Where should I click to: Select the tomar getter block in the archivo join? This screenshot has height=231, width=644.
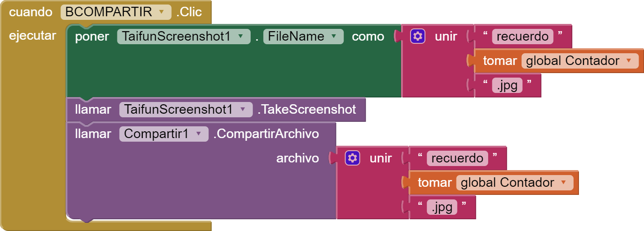[x=434, y=182]
